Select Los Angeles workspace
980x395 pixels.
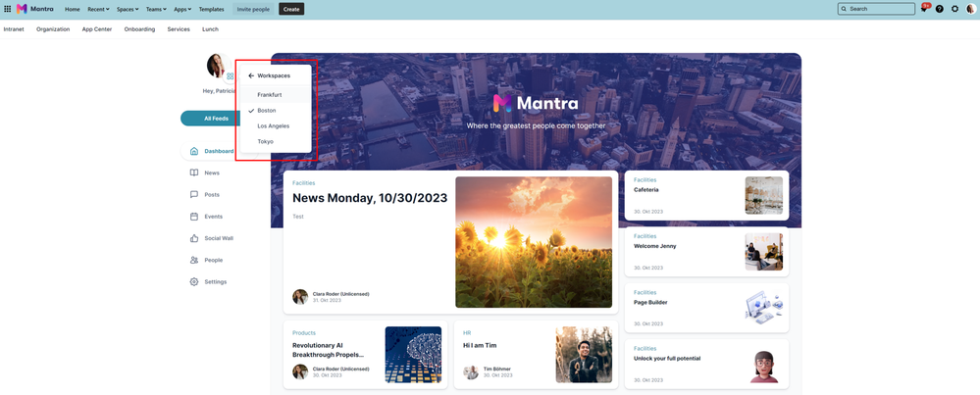275,126
